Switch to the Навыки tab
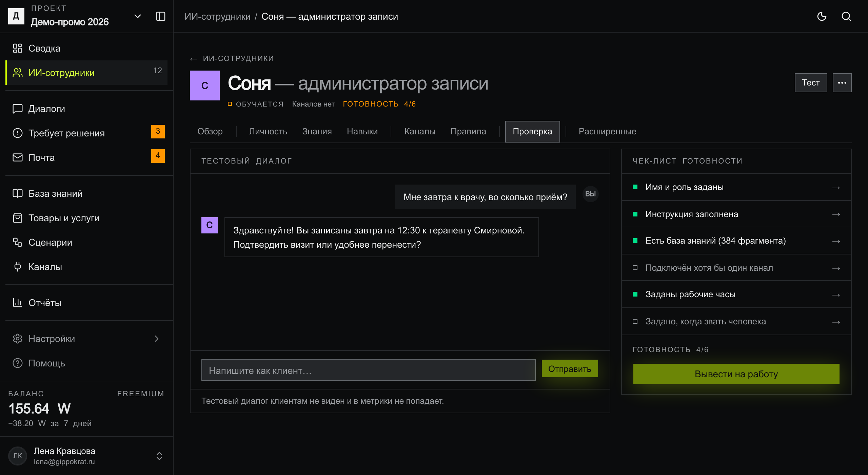This screenshot has height=475, width=868. (x=362, y=132)
